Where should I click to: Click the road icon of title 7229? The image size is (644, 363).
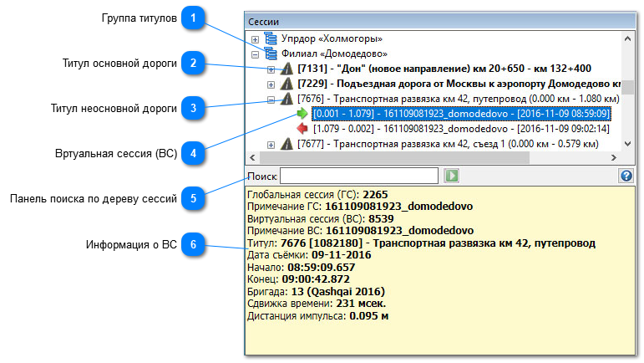[x=287, y=84]
